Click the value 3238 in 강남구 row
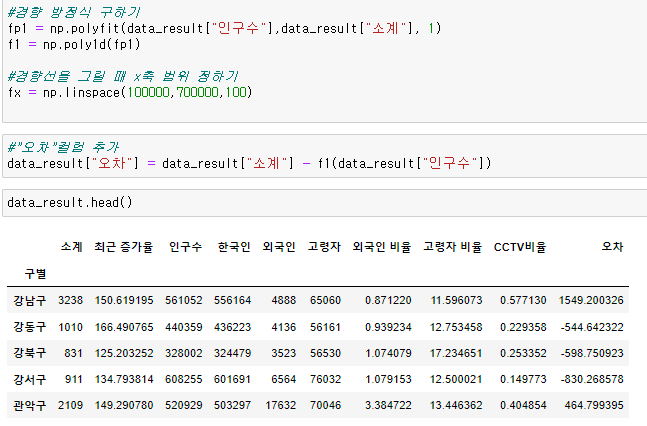This screenshot has height=426, width=647. coord(71,300)
